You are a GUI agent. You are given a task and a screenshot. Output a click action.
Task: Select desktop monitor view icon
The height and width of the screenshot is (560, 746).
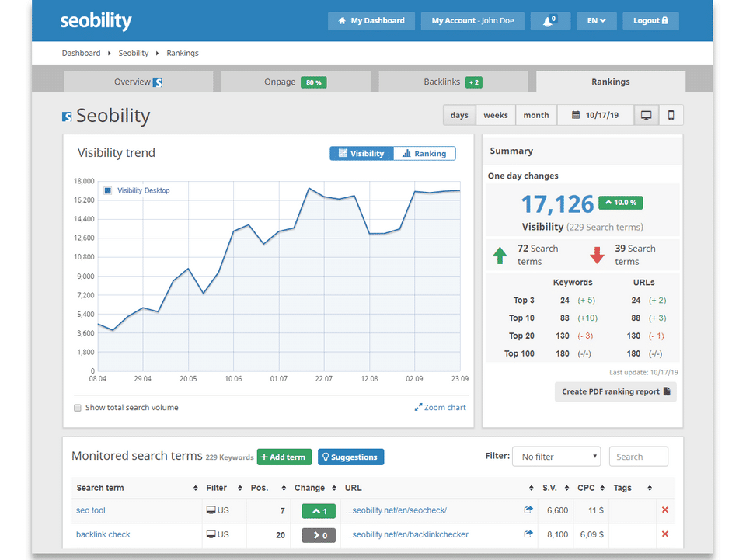(646, 115)
